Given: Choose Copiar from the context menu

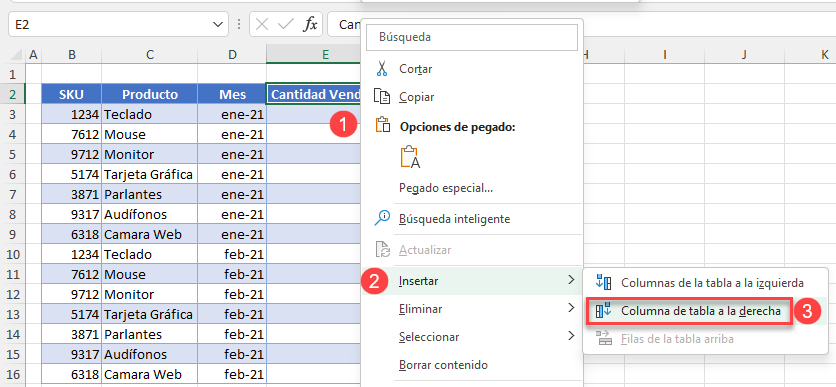Looking at the screenshot, I should tap(416, 97).
